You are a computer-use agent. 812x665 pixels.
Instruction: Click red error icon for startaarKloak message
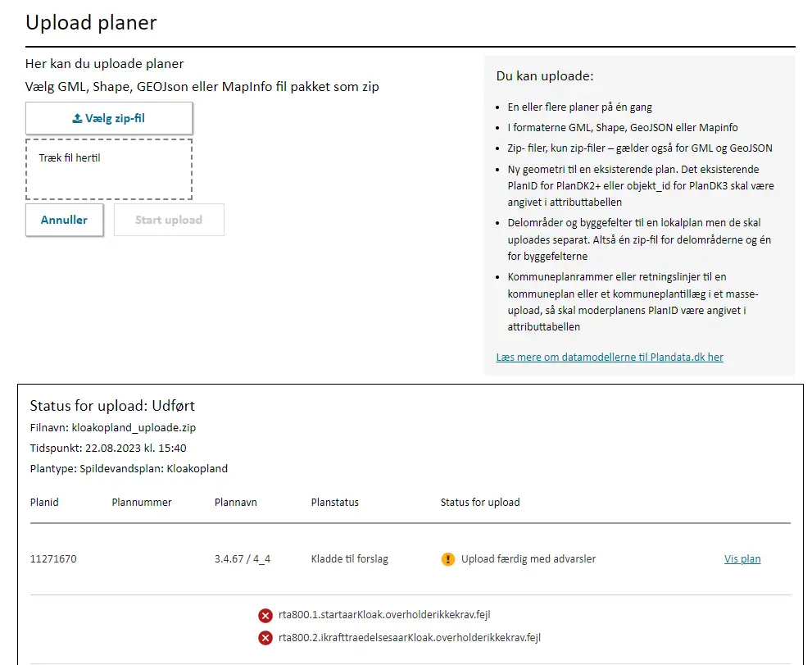coord(265,615)
